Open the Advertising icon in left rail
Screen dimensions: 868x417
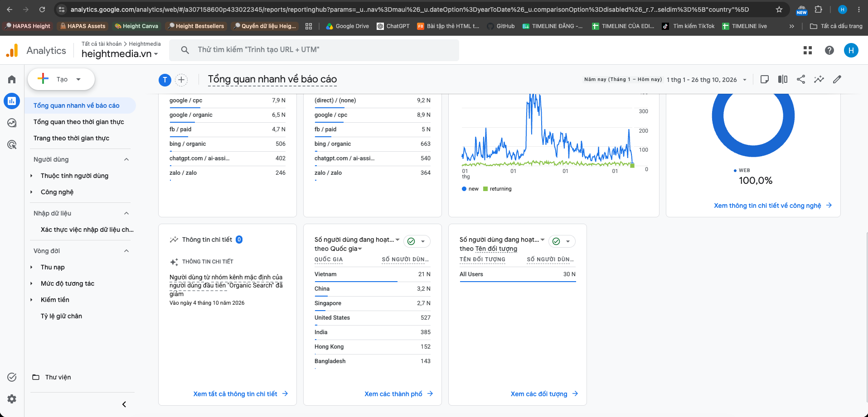pyautogui.click(x=12, y=144)
